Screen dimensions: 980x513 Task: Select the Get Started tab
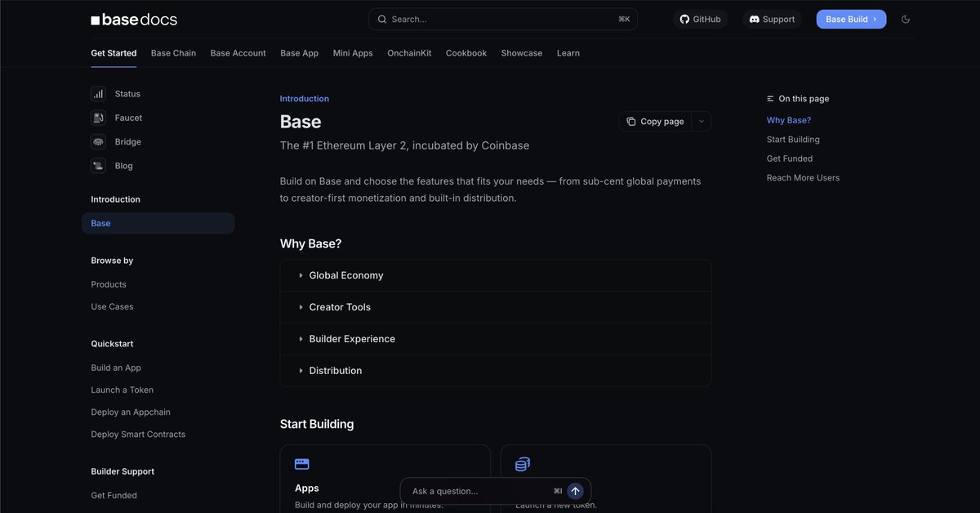(x=114, y=53)
